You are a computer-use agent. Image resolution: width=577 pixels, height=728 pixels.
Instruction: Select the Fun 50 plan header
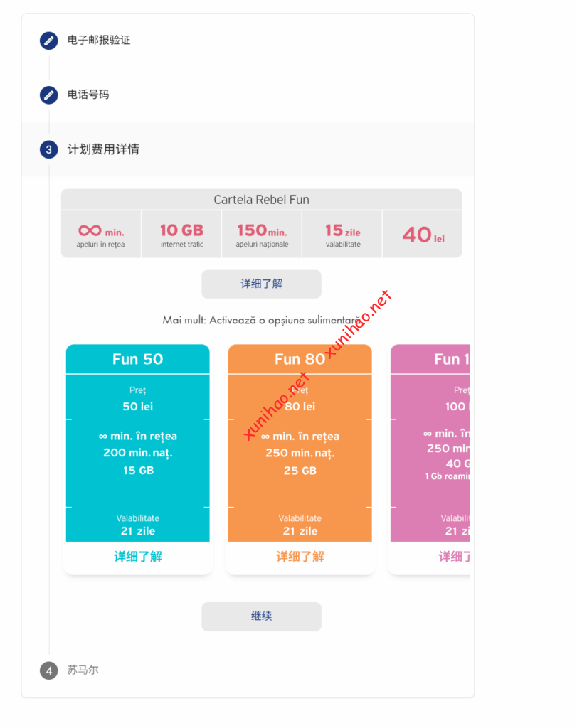point(138,359)
